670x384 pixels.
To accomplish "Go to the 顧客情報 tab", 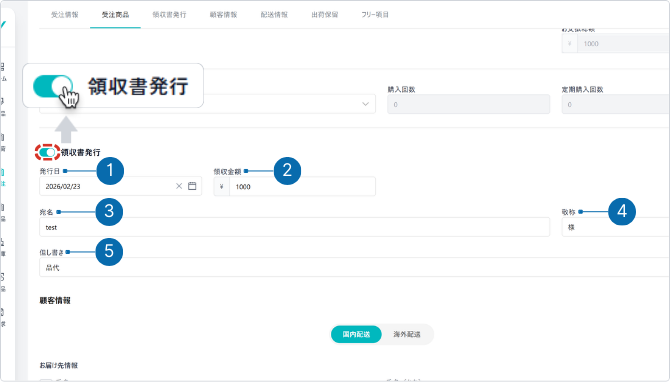I will tap(223, 15).
